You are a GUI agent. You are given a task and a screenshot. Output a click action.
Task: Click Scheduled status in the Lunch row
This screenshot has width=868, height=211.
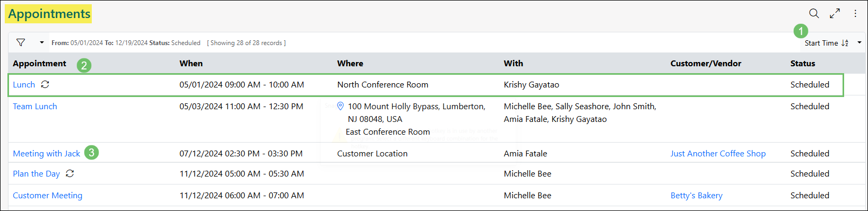(x=810, y=85)
